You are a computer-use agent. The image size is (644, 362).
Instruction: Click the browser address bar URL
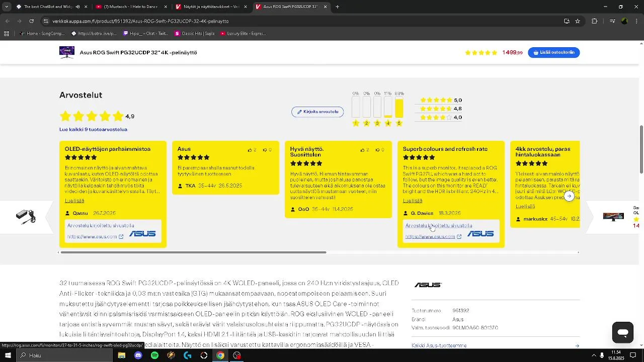[x=140, y=21]
